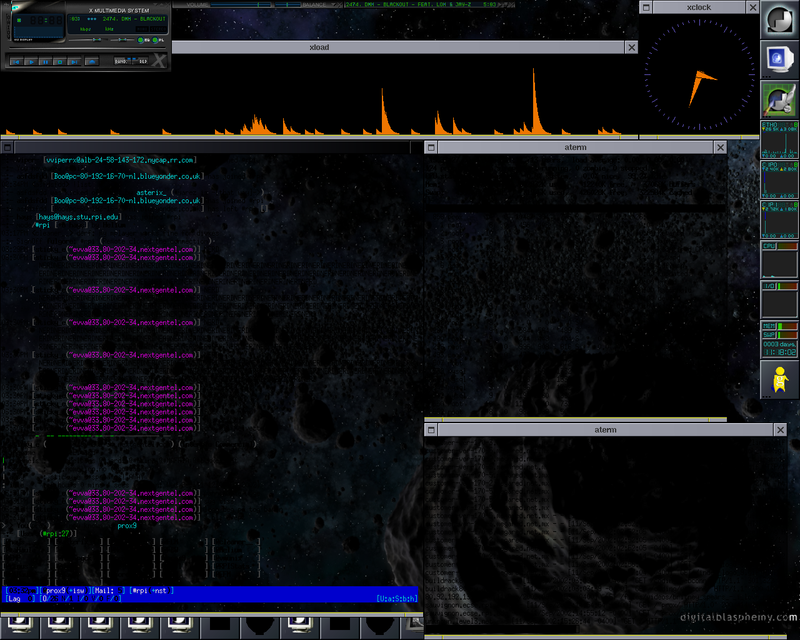Toggle the XMMS playlist PL button
The height and width of the screenshot is (640, 800).
pos(158,40)
